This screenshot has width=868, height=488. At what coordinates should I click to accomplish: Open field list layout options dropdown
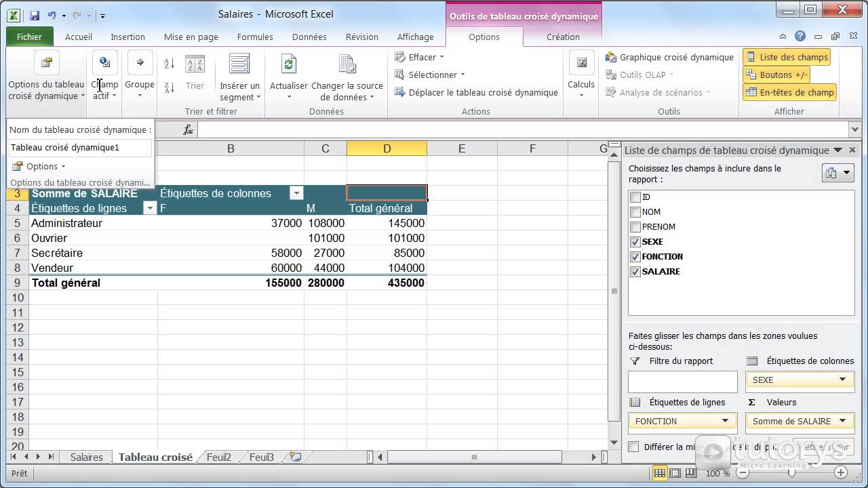click(837, 174)
